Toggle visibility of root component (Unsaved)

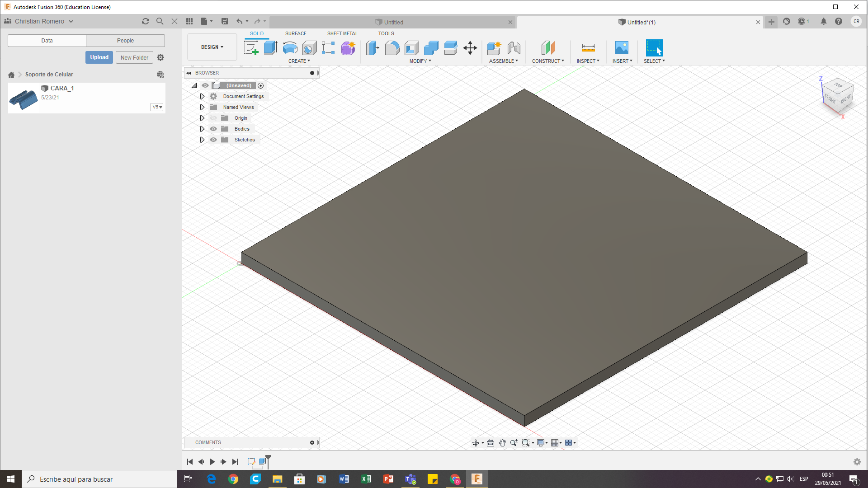click(x=205, y=85)
